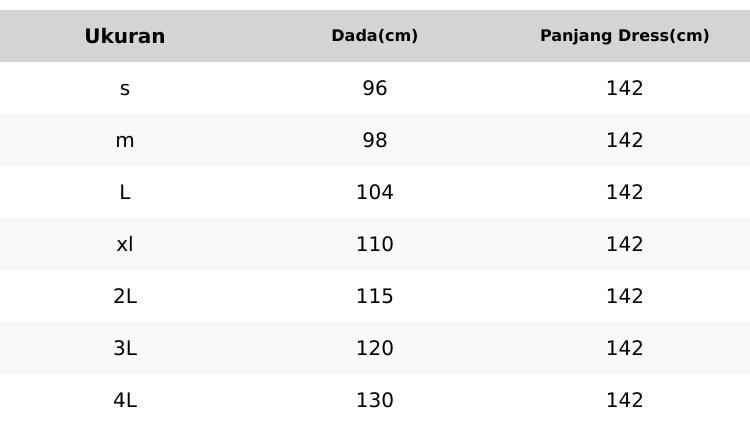This screenshot has width=750, height=426.
Task: Click chest value 104
Action: click(375, 192)
